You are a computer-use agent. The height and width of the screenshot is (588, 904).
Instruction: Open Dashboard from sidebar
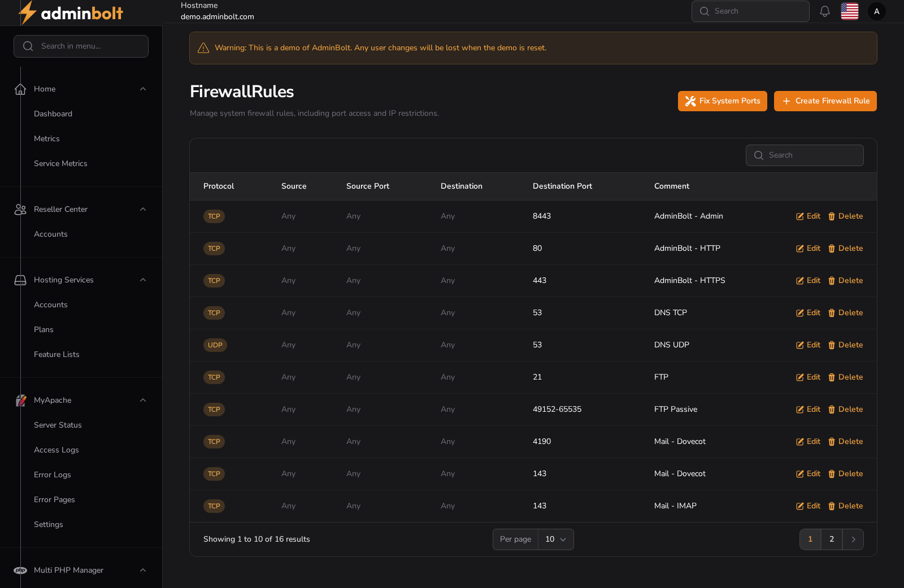tap(53, 114)
